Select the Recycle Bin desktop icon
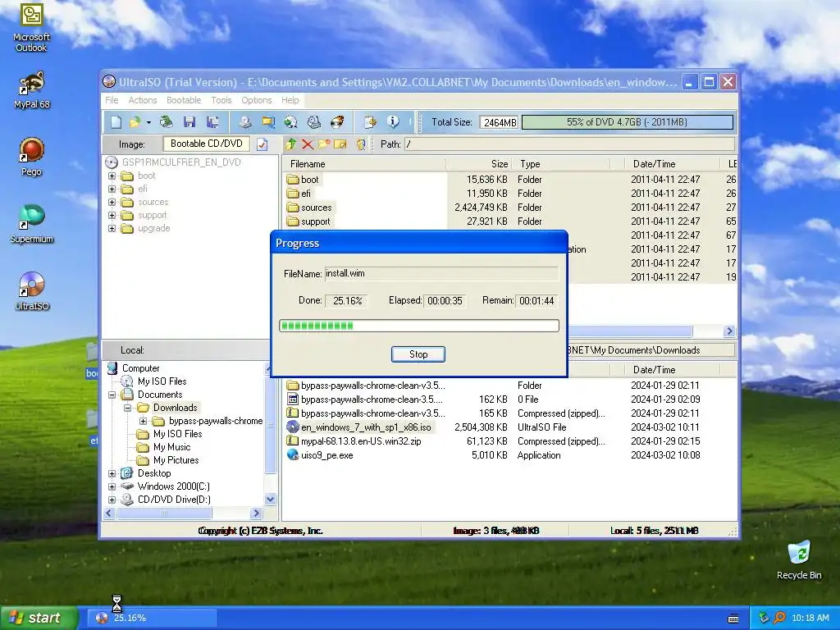The width and height of the screenshot is (840, 630). [799, 560]
